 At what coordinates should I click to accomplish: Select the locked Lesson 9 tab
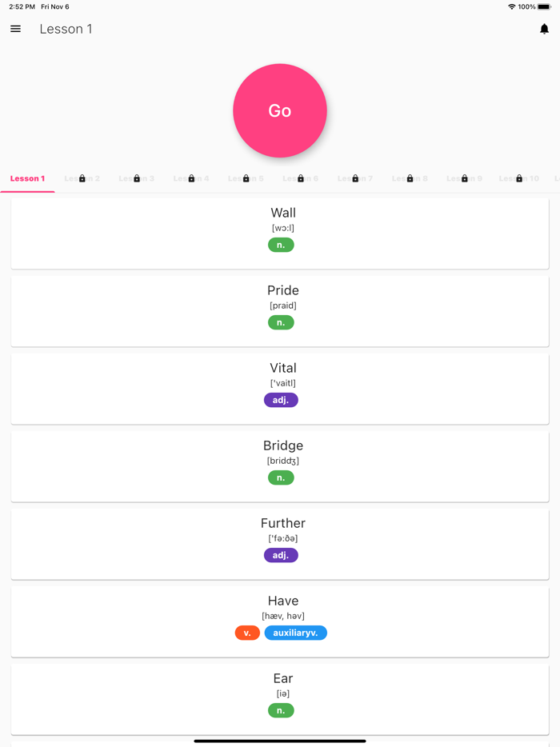click(465, 178)
